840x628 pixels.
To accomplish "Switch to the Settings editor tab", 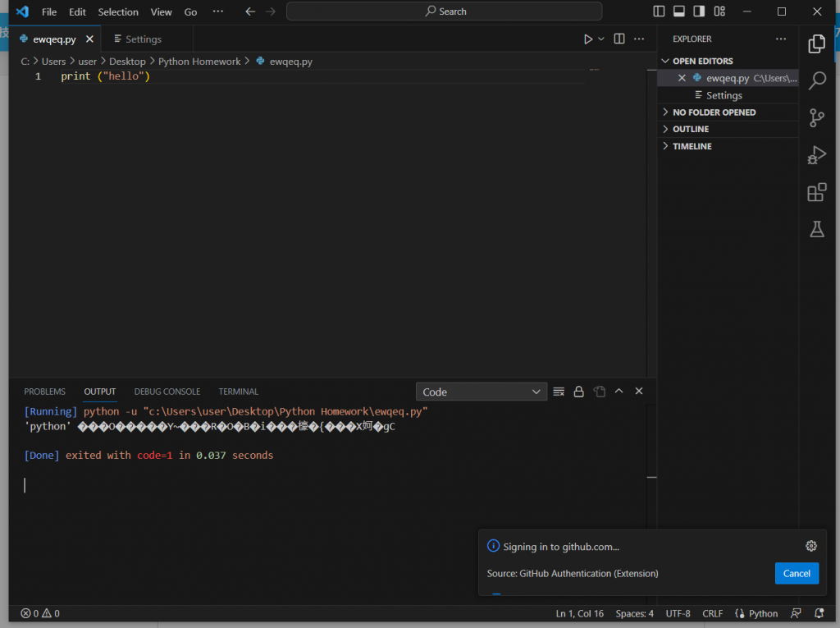I will pyautogui.click(x=143, y=39).
